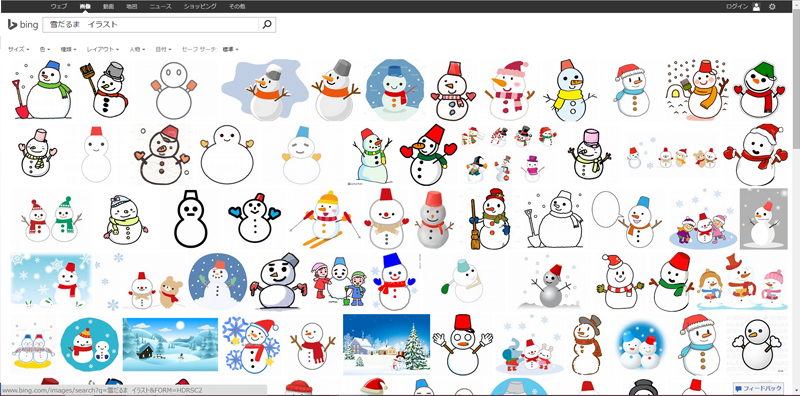Open the ウェブ search tab
800x396 pixels.
(x=59, y=7)
